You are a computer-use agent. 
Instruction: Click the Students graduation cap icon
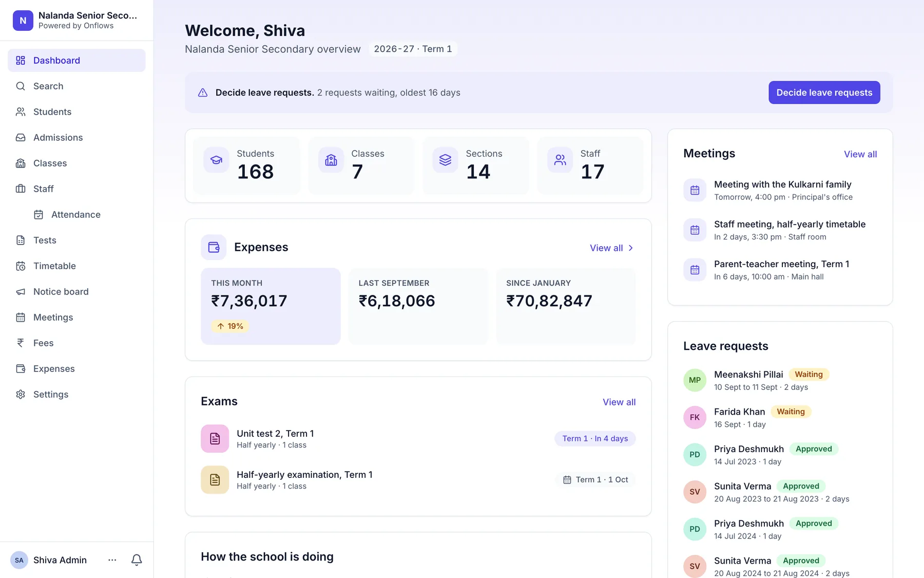(216, 160)
